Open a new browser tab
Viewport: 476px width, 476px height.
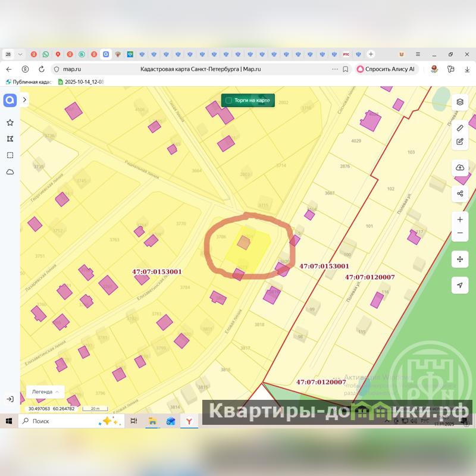[x=371, y=54]
